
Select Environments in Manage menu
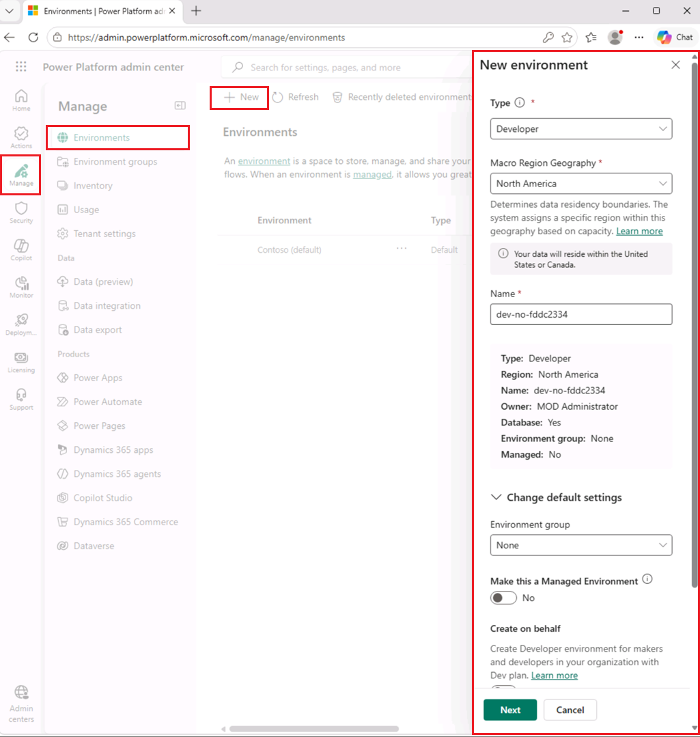pyautogui.click(x=117, y=138)
